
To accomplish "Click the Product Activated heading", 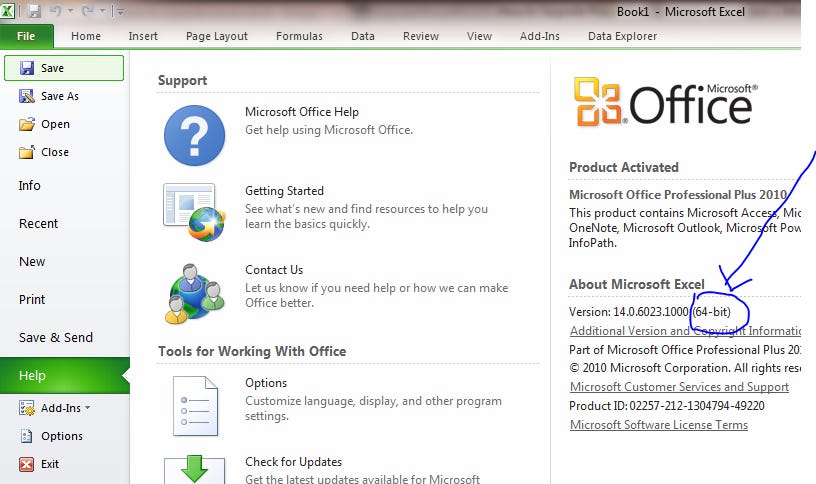I will click(x=624, y=168).
